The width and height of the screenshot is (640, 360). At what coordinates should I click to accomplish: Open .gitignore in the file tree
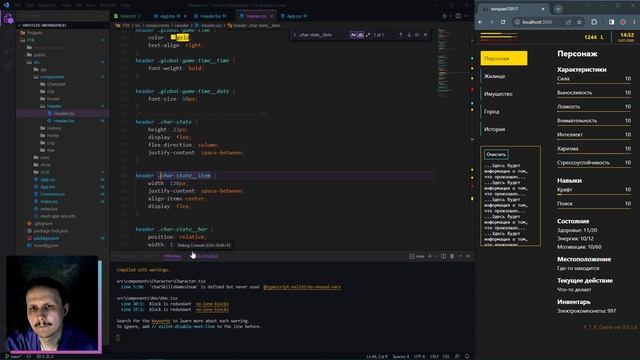click(43, 223)
